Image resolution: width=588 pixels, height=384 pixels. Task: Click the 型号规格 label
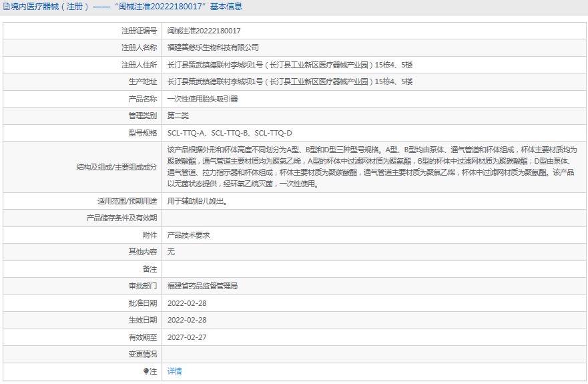click(143, 133)
